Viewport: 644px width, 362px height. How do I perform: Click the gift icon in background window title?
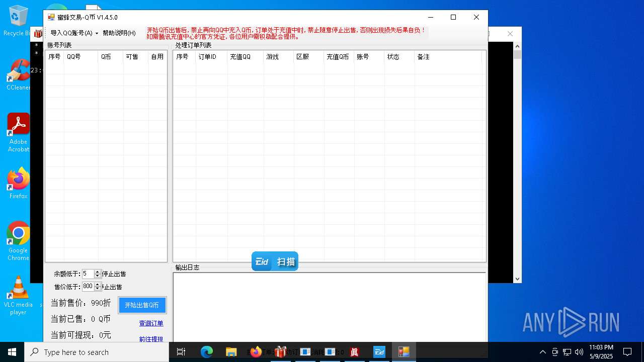click(x=38, y=34)
